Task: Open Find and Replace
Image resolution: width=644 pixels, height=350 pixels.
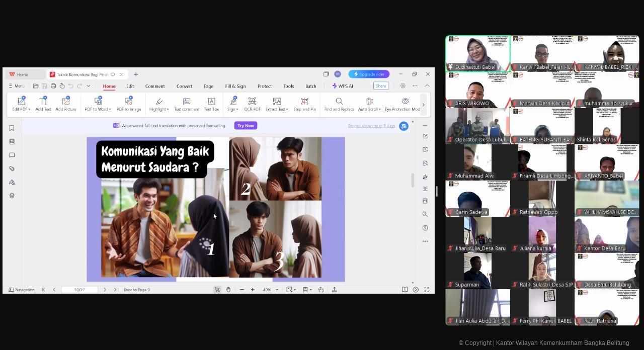Action: (339, 104)
